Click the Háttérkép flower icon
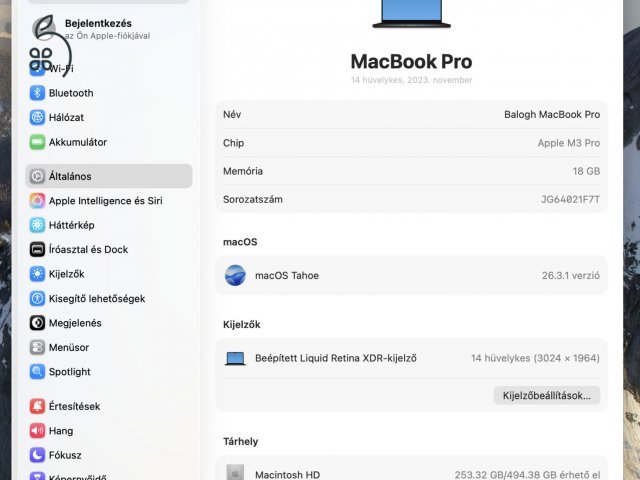The width and height of the screenshot is (640, 480). [x=37, y=225]
